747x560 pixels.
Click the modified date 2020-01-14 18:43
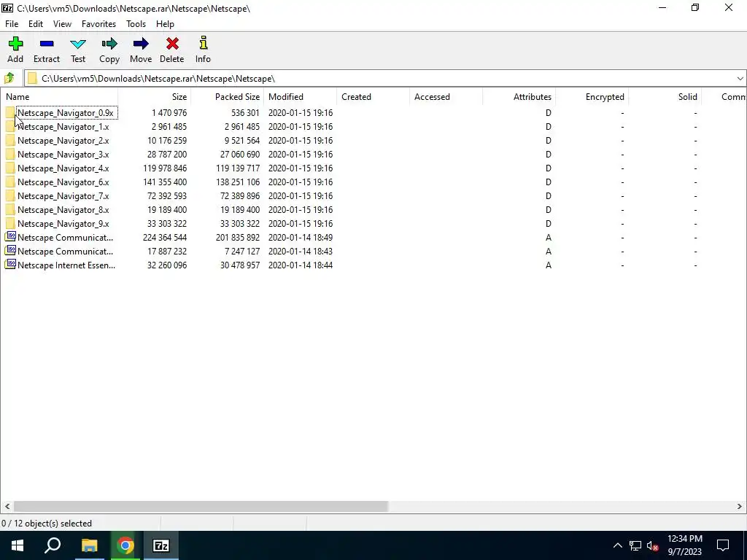pos(300,251)
